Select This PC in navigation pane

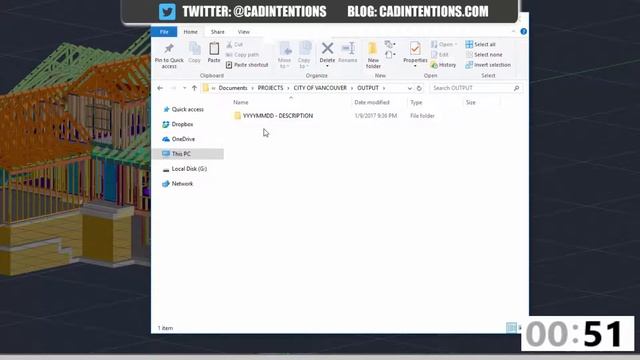click(188, 154)
